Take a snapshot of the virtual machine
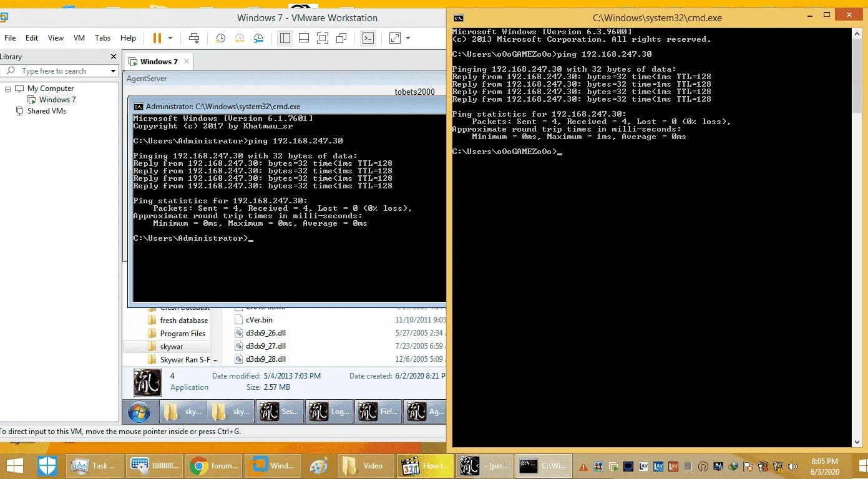Image resolution: width=868 pixels, height=479 pixels. pyautogui.click(x=220, y=38)
